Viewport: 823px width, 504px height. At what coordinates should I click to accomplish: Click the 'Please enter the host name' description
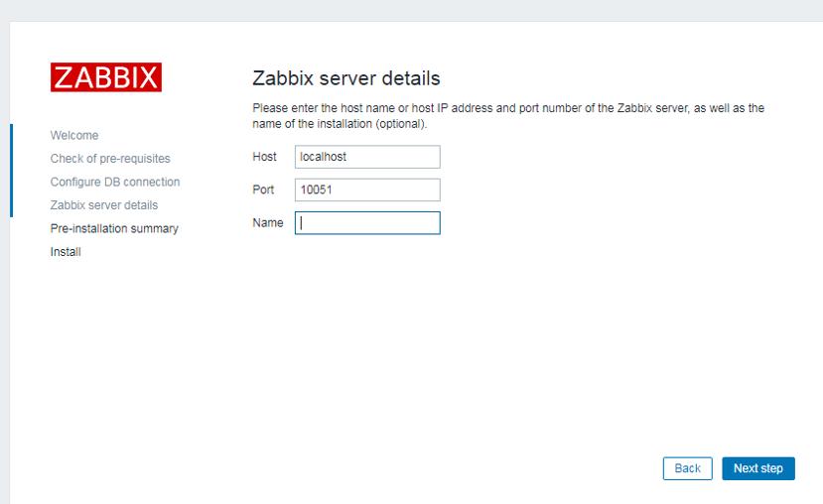point(508,116)
